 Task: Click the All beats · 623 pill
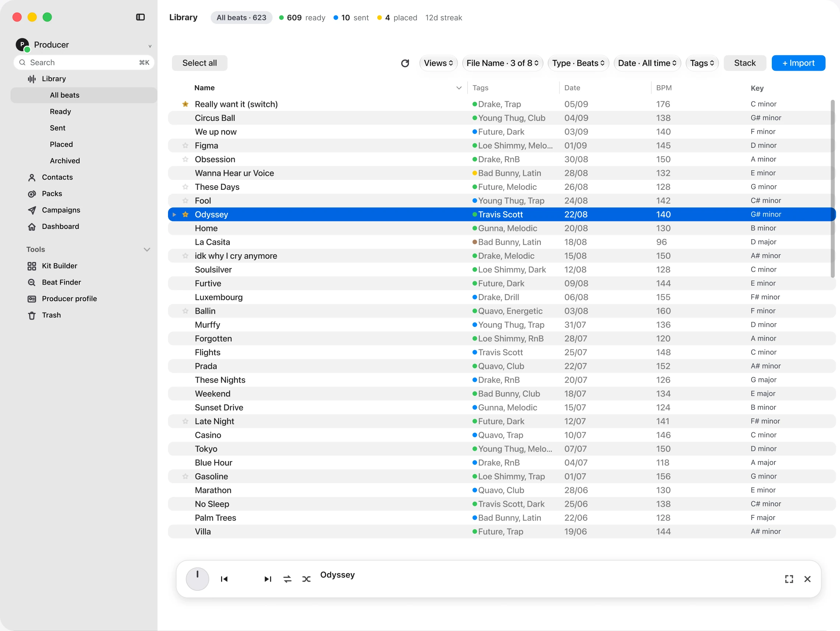(x=241, y=17)
